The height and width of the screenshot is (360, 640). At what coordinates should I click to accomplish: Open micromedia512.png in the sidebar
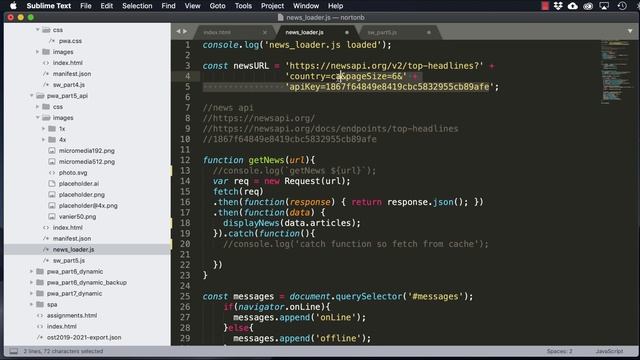87,162
